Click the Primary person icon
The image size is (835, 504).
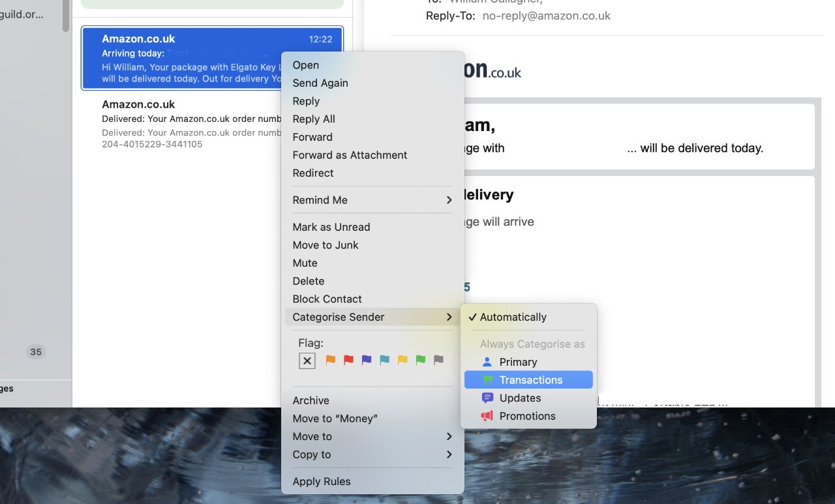[487, 362]
